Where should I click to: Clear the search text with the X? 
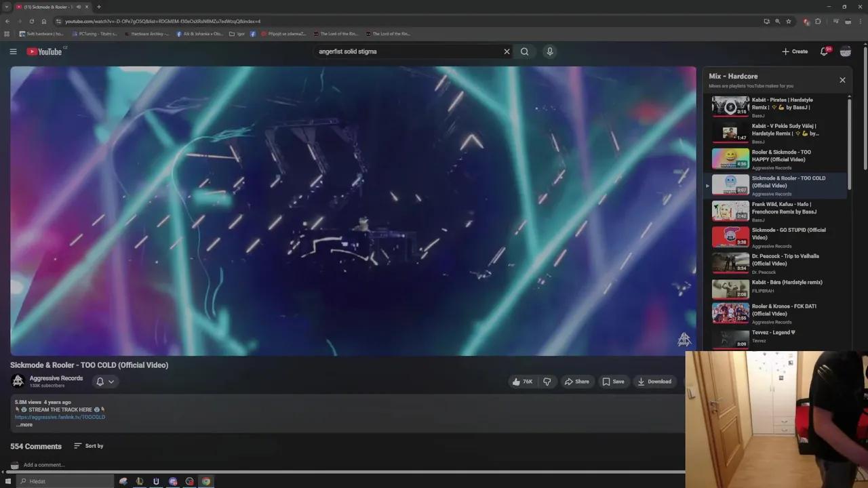tap(506, 52)
